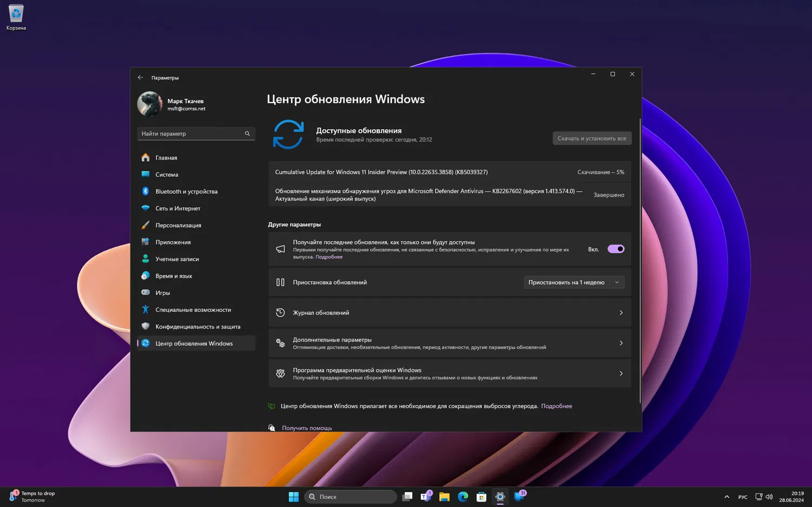Click the Программа предварительной оценки Windows icon
The image size is (812, 507).
[x=280, y=373]
